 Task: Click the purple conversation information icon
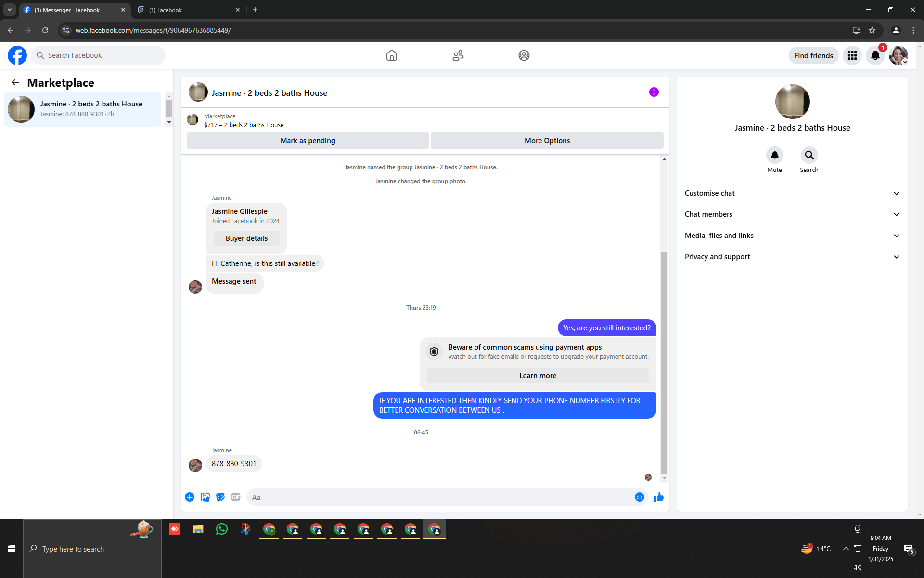tap(654, 92)
